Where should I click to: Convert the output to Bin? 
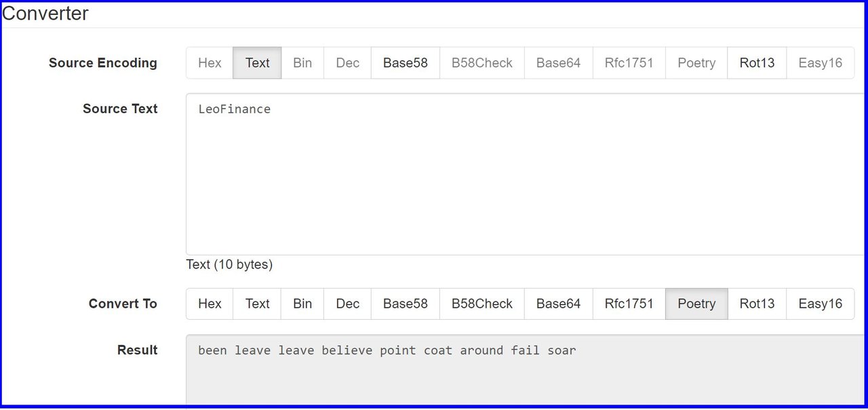[x=302, y=304]
